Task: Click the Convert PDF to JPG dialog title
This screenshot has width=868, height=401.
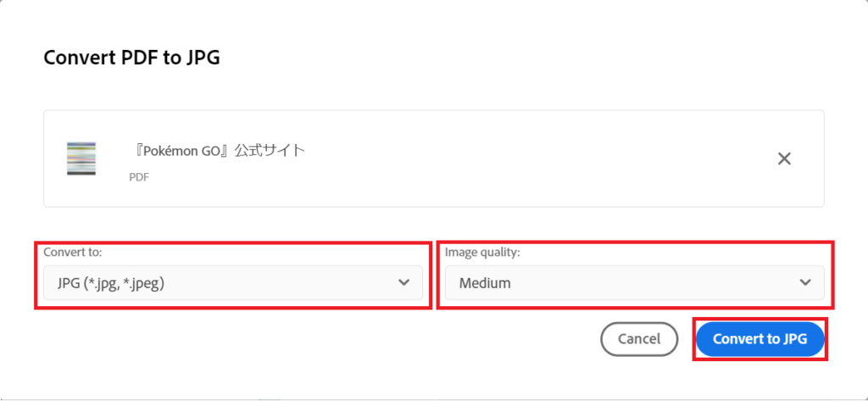Action: (x=131, y=58)
